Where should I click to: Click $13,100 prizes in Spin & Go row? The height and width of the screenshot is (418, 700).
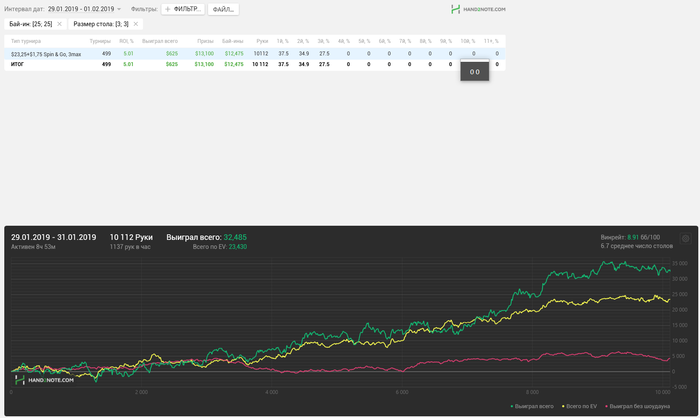click(204, 54)
